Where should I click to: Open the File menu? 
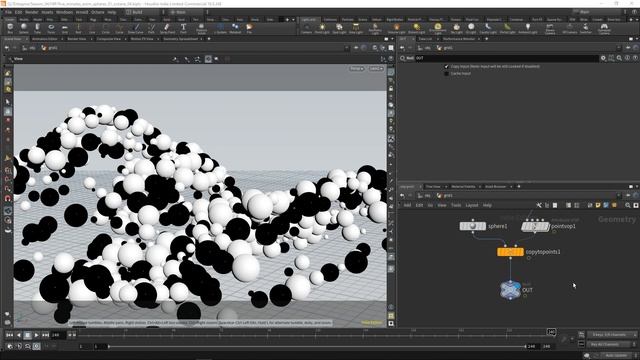[x=8, y=12]
